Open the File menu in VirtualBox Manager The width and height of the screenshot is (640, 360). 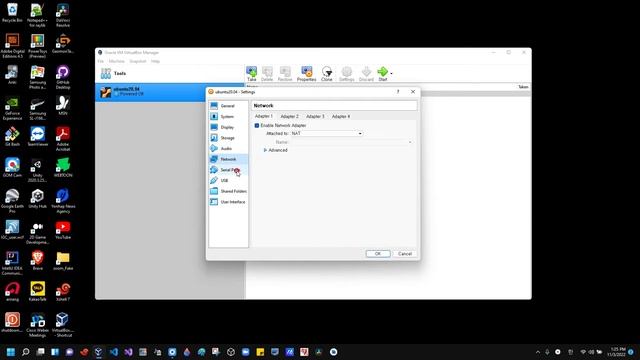pos(100,61)
